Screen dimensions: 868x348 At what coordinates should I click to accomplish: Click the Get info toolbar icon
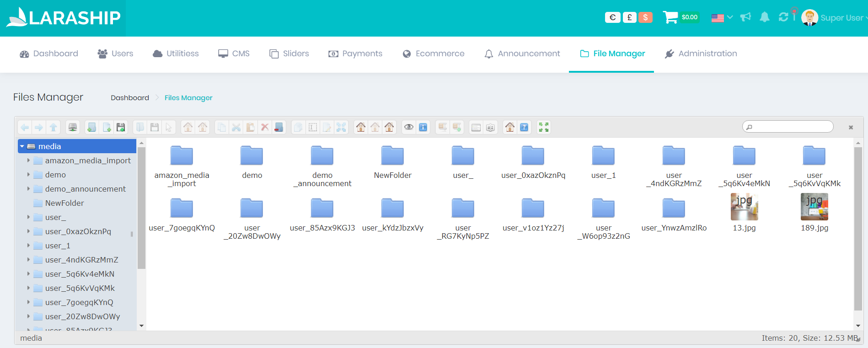pyautogui.click(x=423, y=127)
